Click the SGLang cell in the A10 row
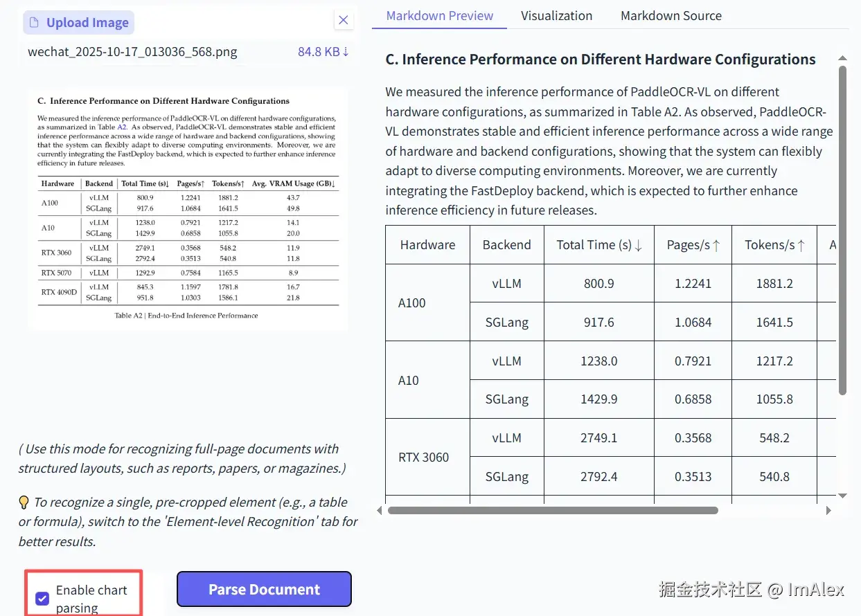The image size is (861, 616). pyautogui.click(x=507, y=399)
